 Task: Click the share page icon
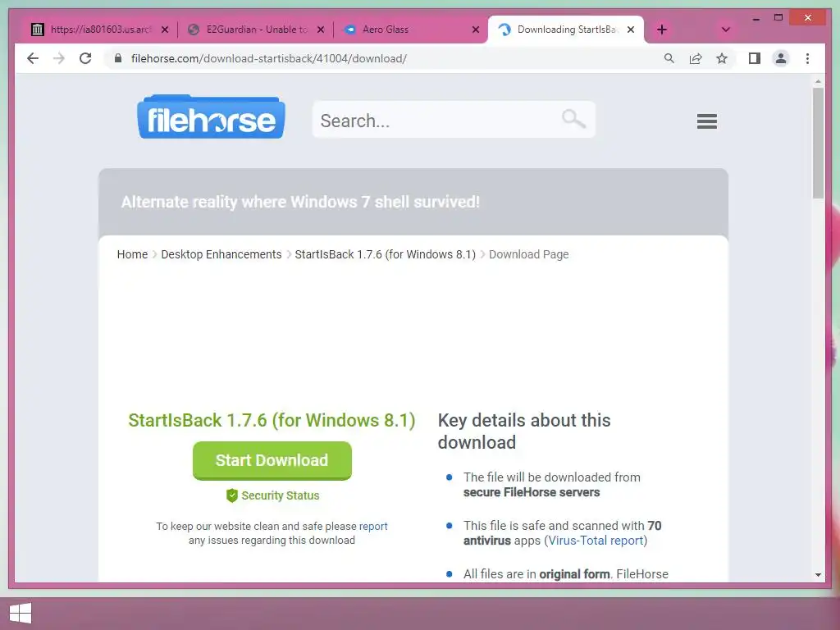(696, 58)
